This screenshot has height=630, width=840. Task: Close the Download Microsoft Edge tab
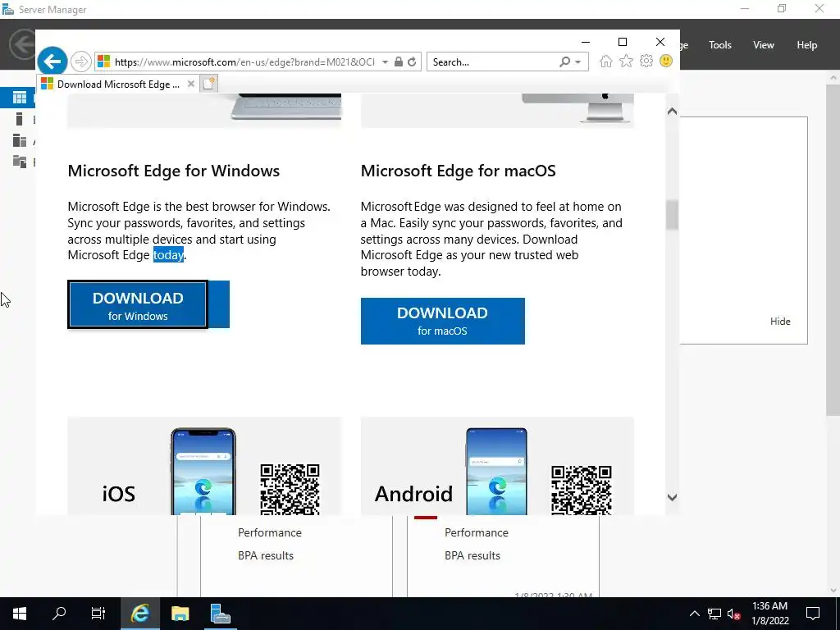click(x=190, y=84)
